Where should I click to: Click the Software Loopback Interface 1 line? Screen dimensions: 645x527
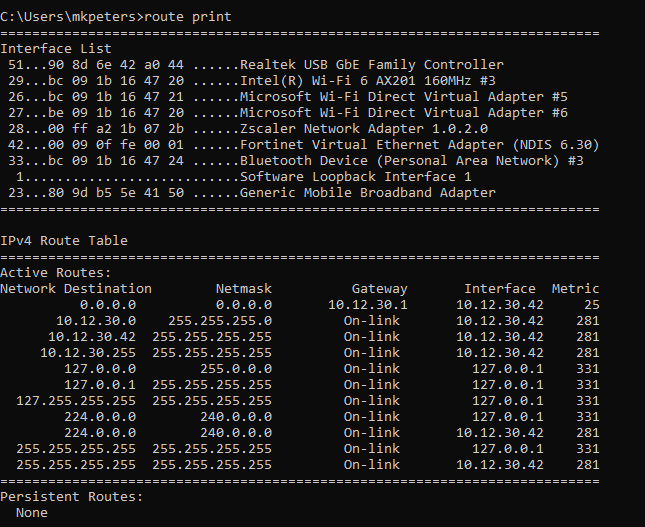click(355, 176)
